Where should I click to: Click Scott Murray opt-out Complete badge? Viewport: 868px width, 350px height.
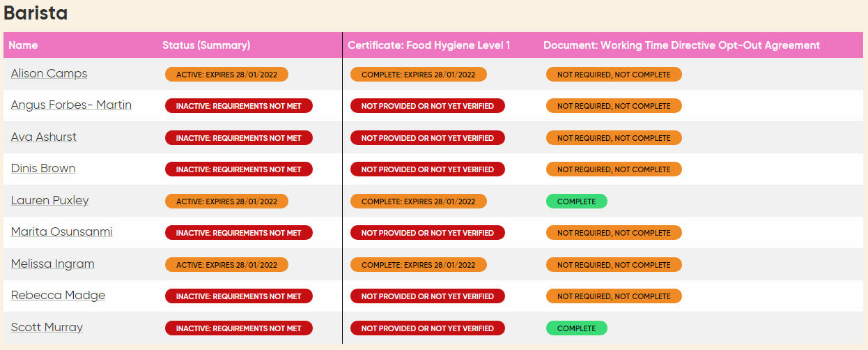pyautogui.click(x=577, y=328)
